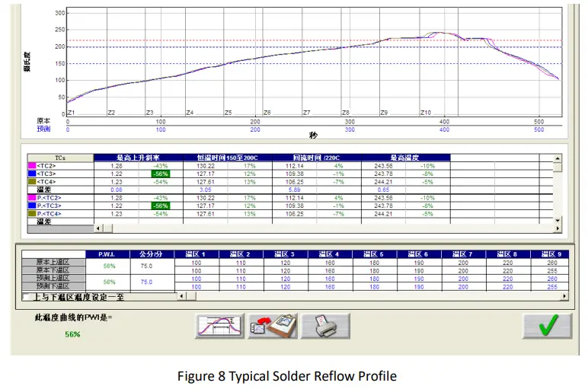Select the 公分/分 column header
Image resolution: width=588 pixels, height=389 pixels.
tap(152, 254)
